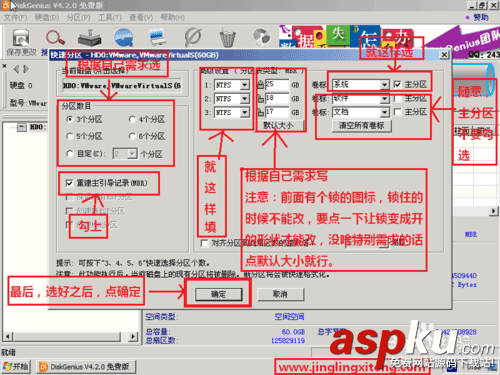Open partition 1 NTFS file system dropdown
The width and height of the screenshot is (500, 375).
point(245,85)
